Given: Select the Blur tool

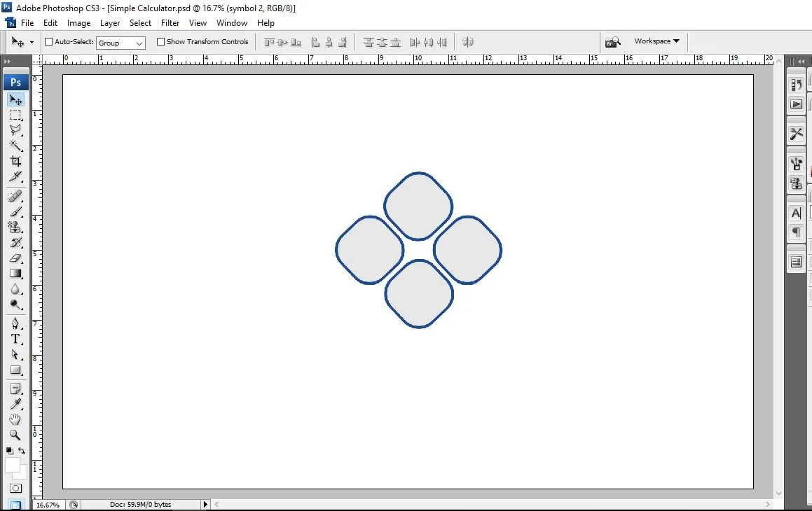Looking at the screenshot, I should point(15,288).
